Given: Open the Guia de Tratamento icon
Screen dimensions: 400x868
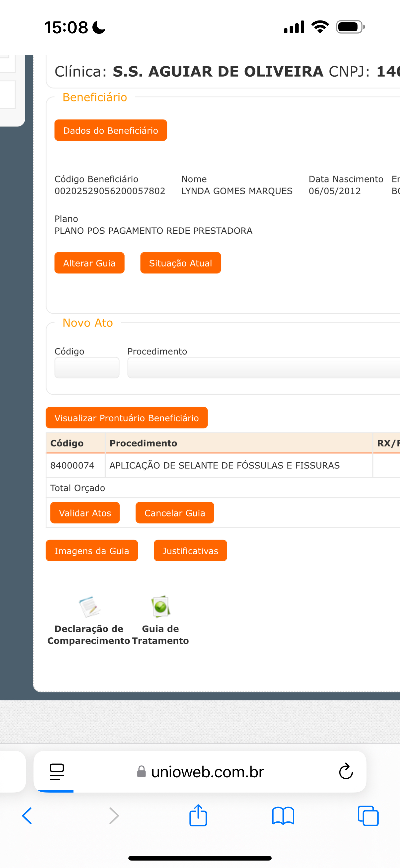Looking at the screenshot, I should 161,607.
